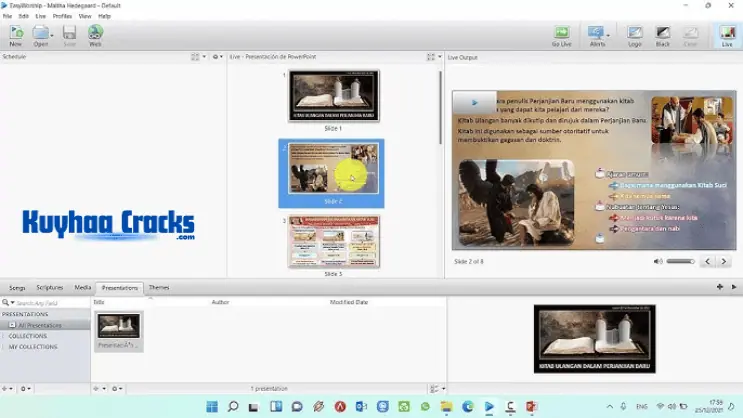743x418 pixels.
Task: Toggle the Black screen output
Action: click(x=662, y=36)
